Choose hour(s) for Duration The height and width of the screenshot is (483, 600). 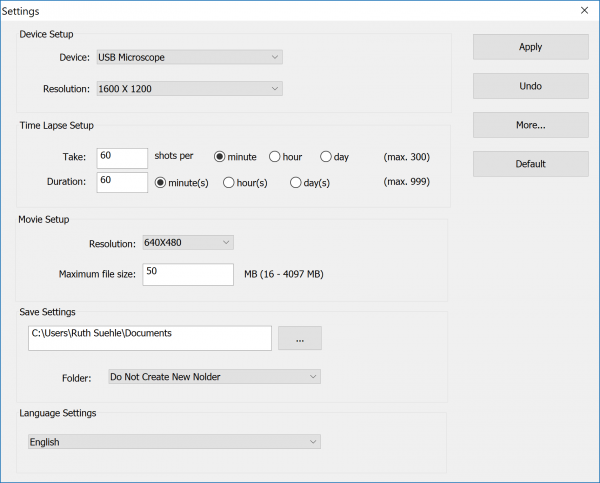click(228, 182)
